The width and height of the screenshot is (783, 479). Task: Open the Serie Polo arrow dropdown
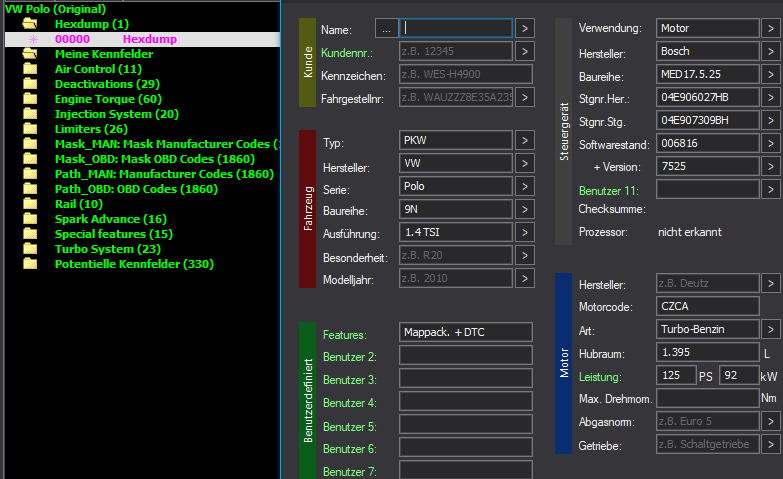pos(525,186)
